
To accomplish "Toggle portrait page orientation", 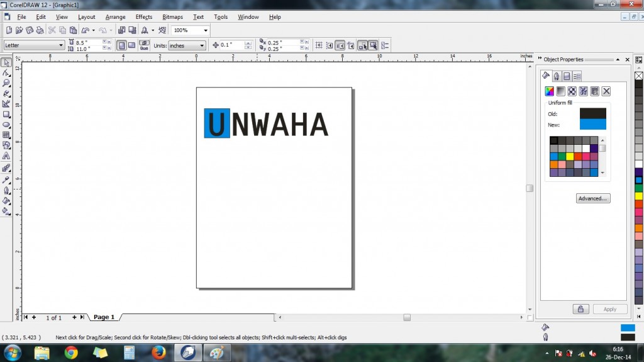I will (x=121, y=45).
